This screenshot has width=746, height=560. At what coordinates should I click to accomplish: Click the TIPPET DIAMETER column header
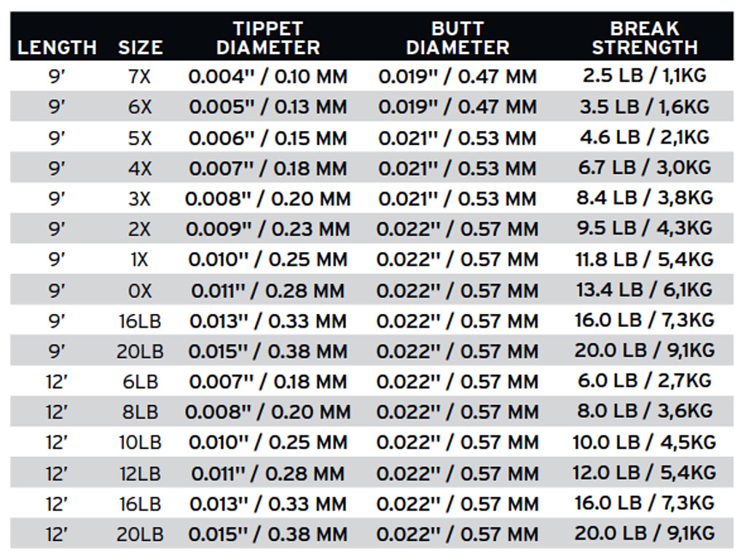(x=268, y=38)
